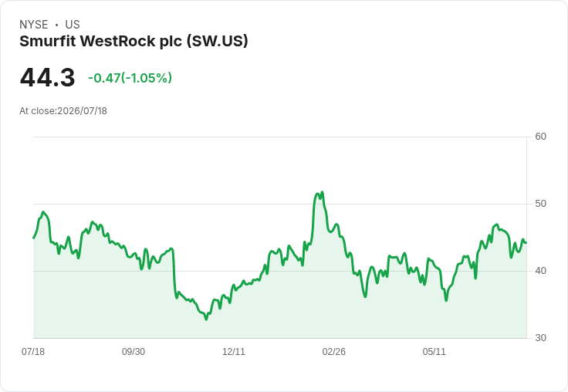Click the chart's highest peak near 02/26
The height and width of the screenshot is (392, 568).
pyautogui.click(x=322, y=192)
